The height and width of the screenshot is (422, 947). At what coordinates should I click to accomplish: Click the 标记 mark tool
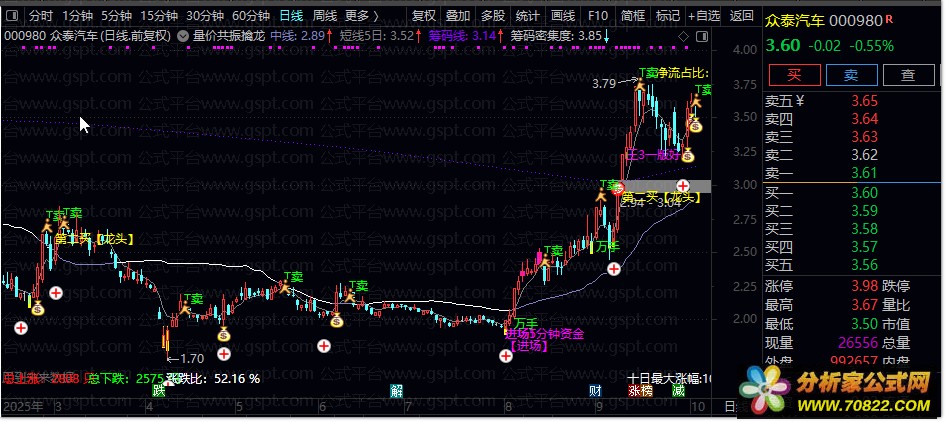(x=668, y=16)
